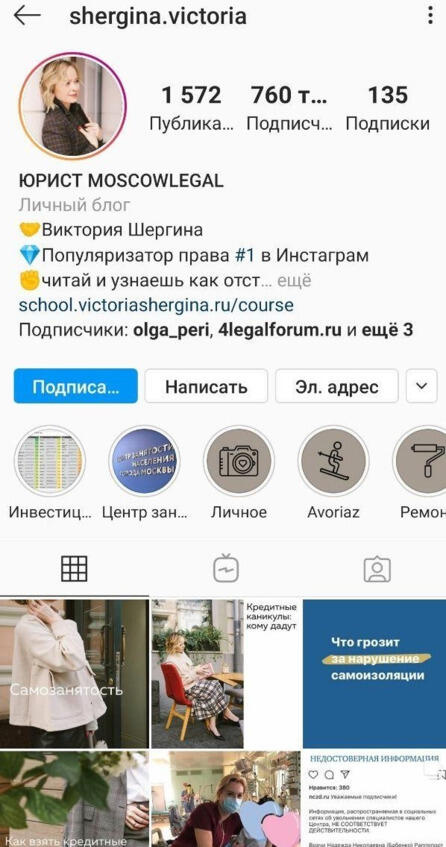
Task: Tap the blue Подписаться button
Action: pos(76,386)
